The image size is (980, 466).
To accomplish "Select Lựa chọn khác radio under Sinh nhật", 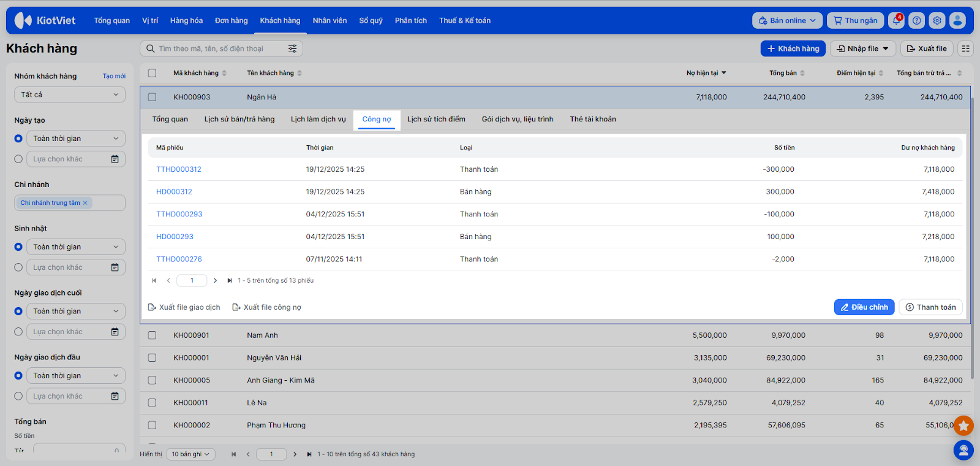I will point(18,267).
